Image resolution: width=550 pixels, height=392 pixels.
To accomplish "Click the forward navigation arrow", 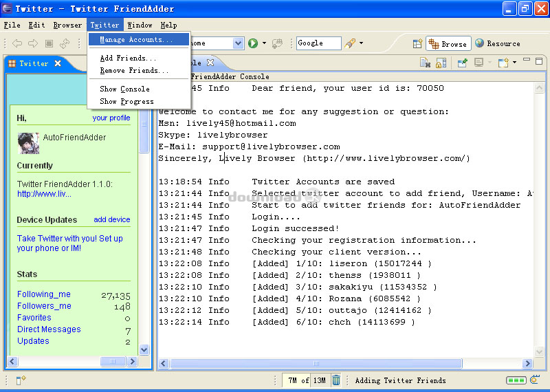I will [x=33, y=43].
